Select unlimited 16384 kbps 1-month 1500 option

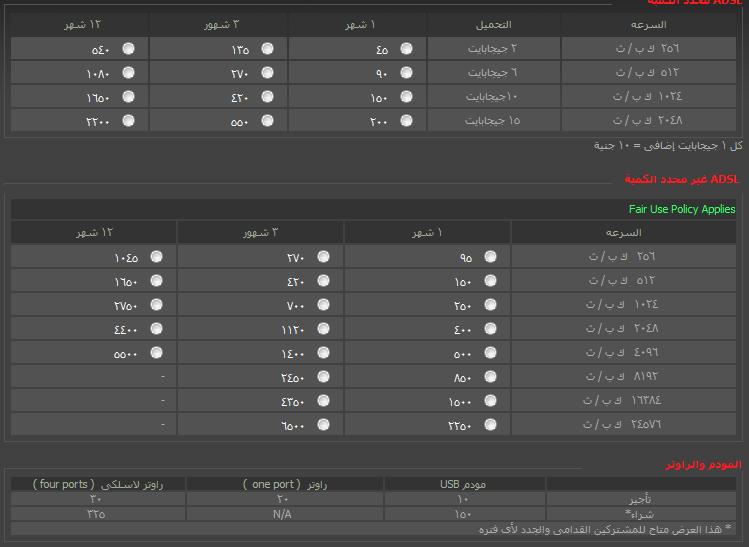491,400
